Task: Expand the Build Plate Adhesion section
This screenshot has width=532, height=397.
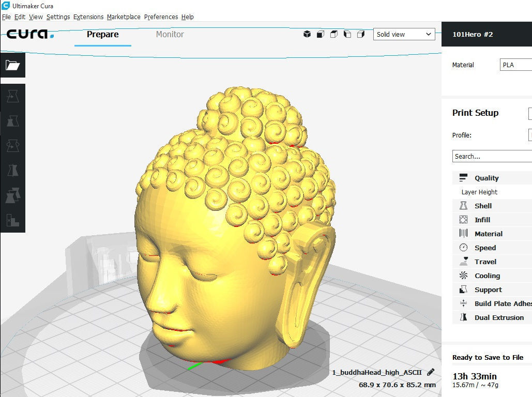Action: click(x=492, y=303)
